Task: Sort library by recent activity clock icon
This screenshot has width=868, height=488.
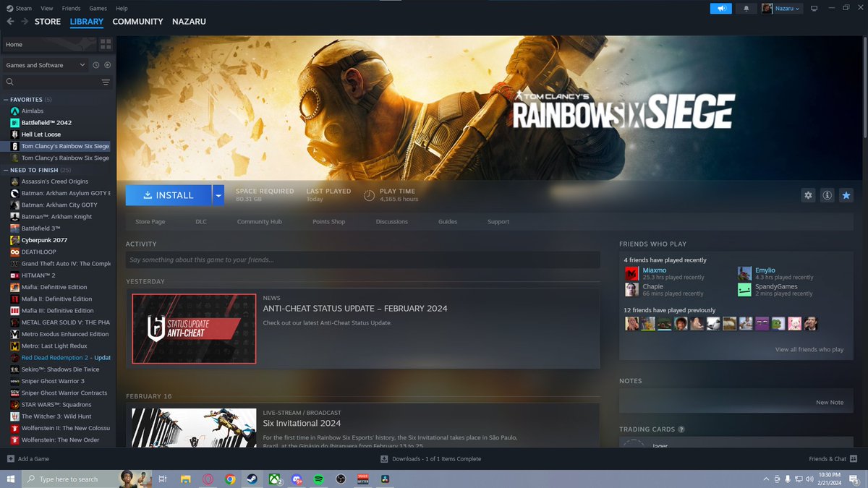Action: 95,65
